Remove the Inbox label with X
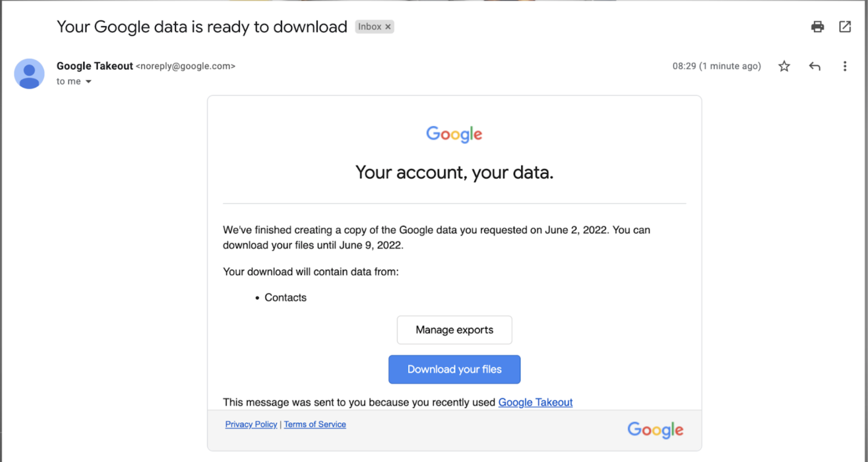Viewport: 868px width, 462px height. pos(388,27)
